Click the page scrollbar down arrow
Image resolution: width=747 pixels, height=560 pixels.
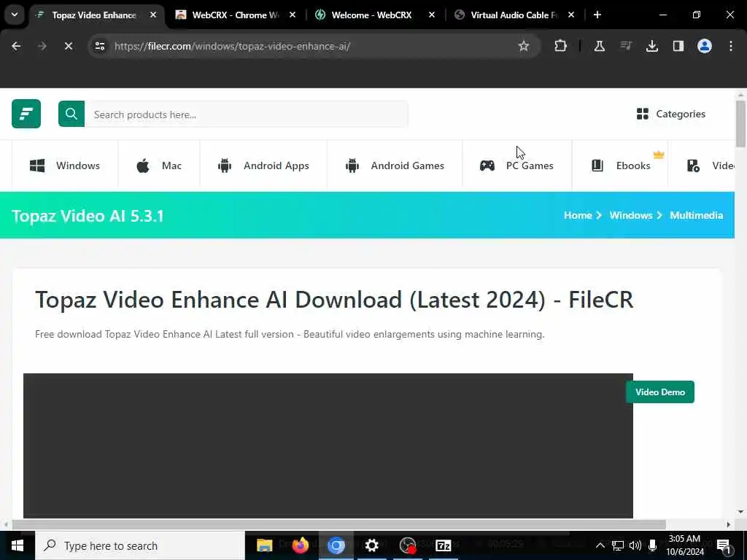[740, 512]
